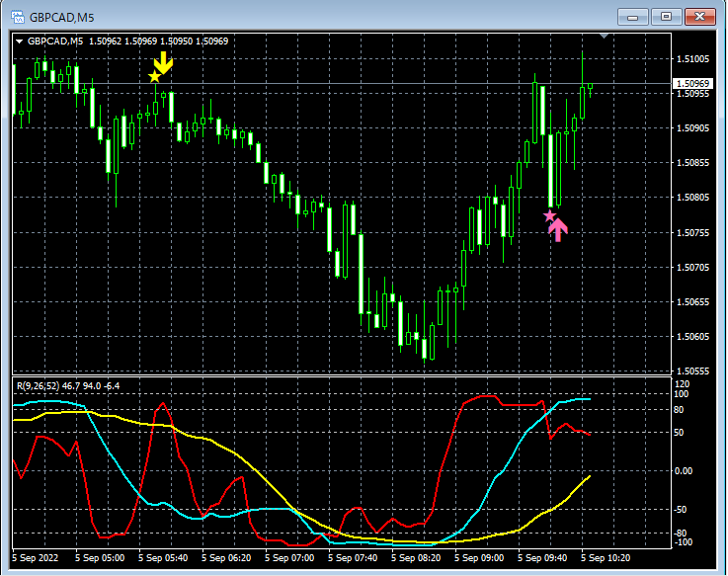Click the 5 Sep 05:40 time label

tap(163, 558)
